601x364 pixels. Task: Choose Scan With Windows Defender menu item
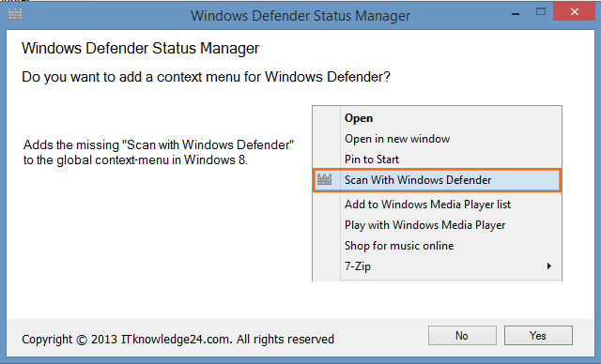437,180
